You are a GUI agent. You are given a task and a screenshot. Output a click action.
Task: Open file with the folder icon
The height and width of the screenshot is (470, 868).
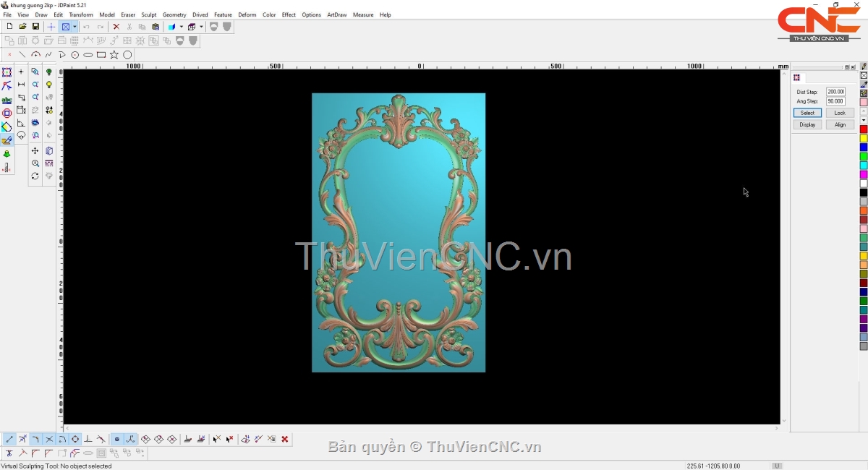(x=22, y=27)
